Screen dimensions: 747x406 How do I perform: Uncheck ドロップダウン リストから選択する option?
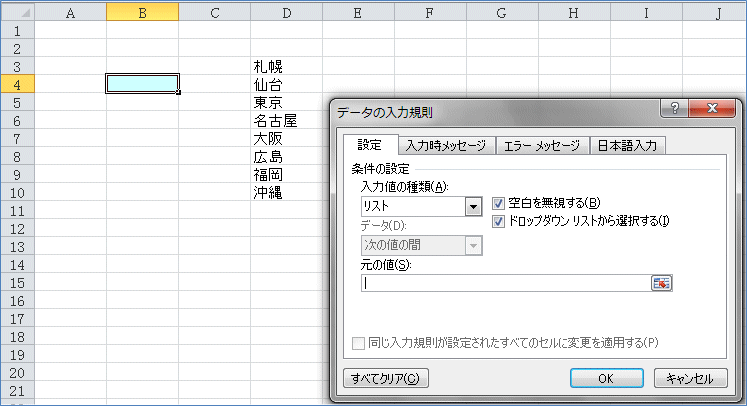point(498,220)
